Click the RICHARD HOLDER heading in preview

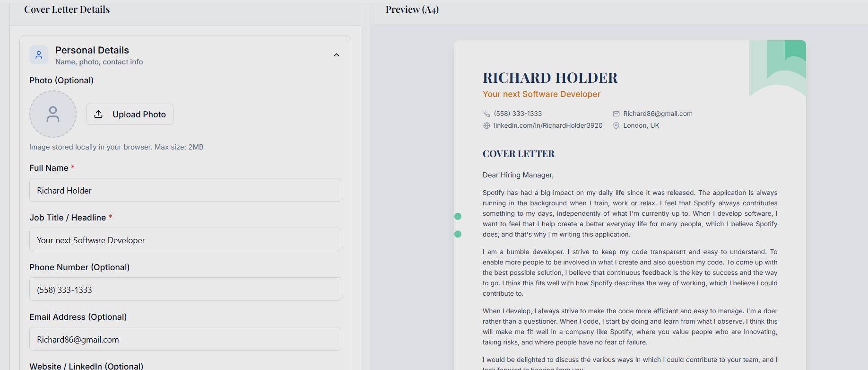(550, 78)
